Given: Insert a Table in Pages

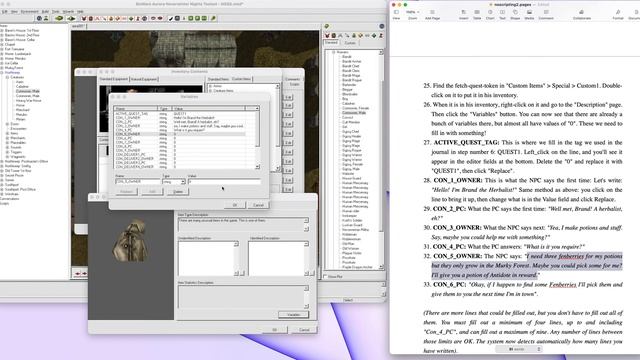Looking at the screenshot, I should point(477,14).
